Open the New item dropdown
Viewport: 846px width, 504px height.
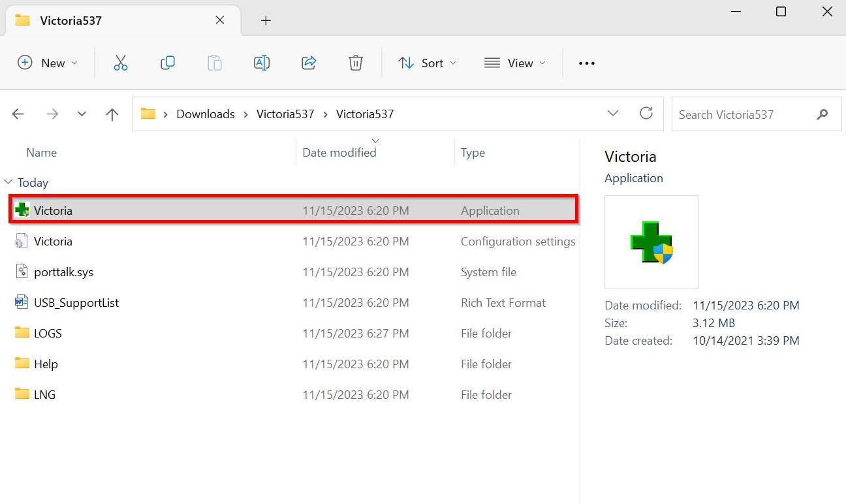[x=47, y=63]
